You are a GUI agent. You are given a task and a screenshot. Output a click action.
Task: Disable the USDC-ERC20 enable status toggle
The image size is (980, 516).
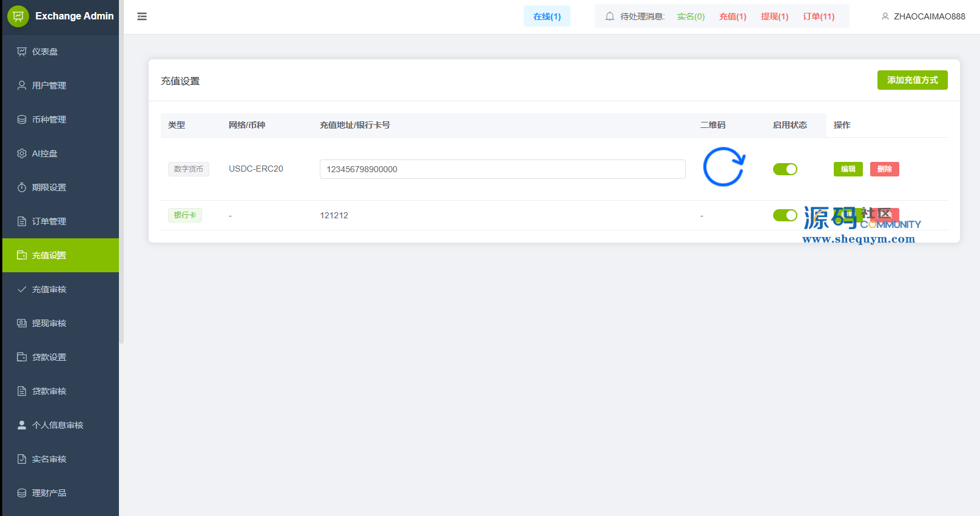tap(785, 169)
